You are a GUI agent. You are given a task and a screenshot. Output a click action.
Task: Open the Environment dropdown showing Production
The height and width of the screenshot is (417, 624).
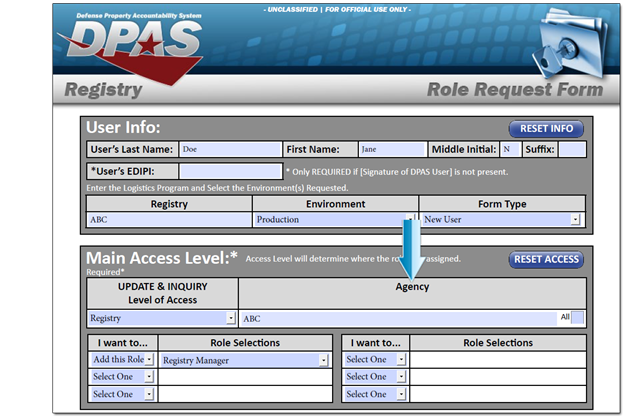click(x=335, y=219)
